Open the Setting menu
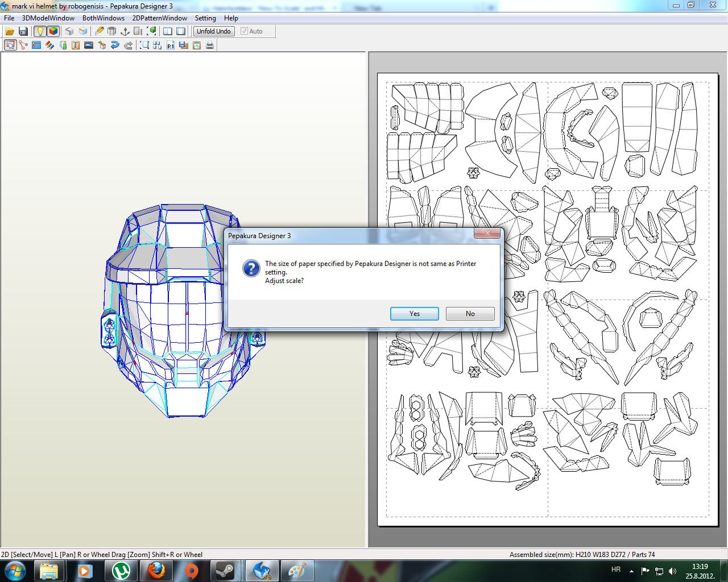This screenshot has height=582, width=728. coord(205,18)
